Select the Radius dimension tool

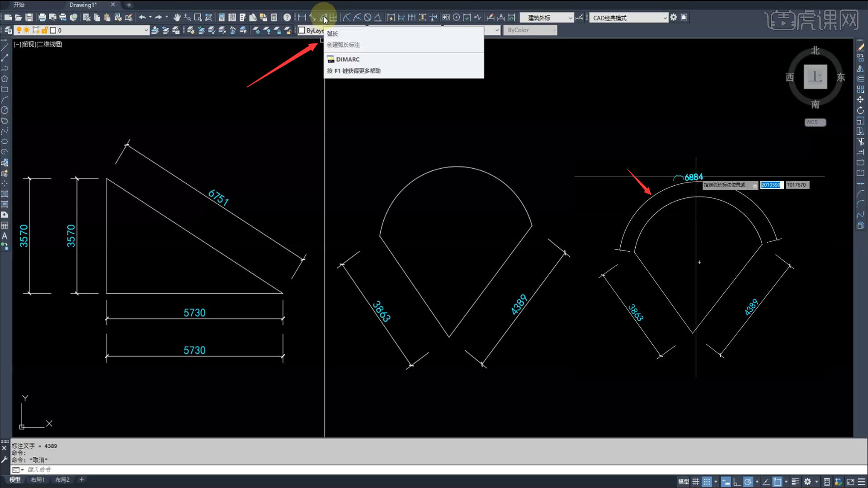tap(346, 18)
